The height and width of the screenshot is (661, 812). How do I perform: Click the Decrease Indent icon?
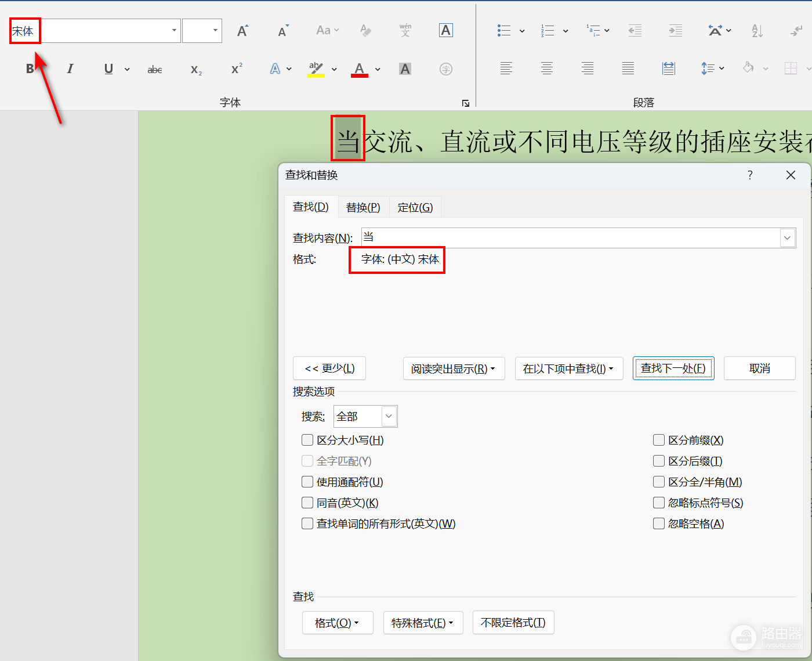635,31
